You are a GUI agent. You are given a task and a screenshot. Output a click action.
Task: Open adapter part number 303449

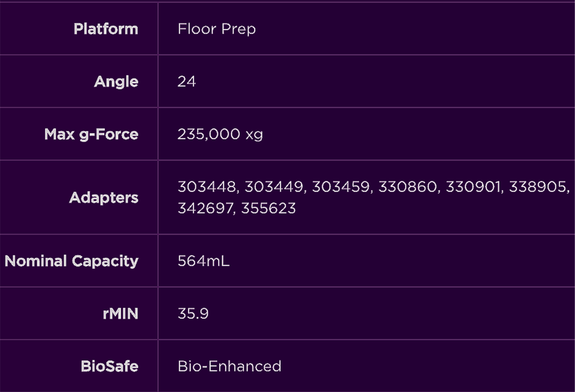(x=274, y=187)
